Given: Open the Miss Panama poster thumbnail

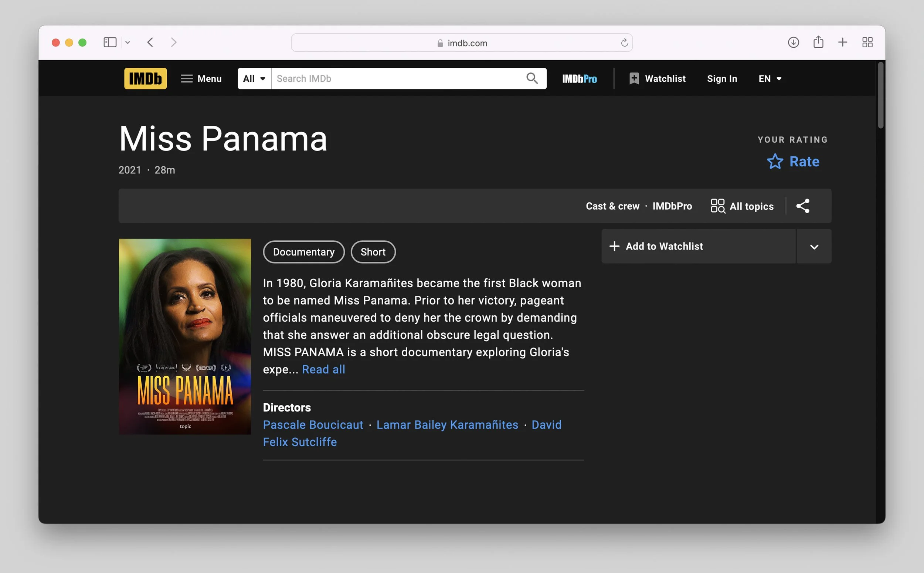Looking at the screenshot, I should [x=184, y=336].
